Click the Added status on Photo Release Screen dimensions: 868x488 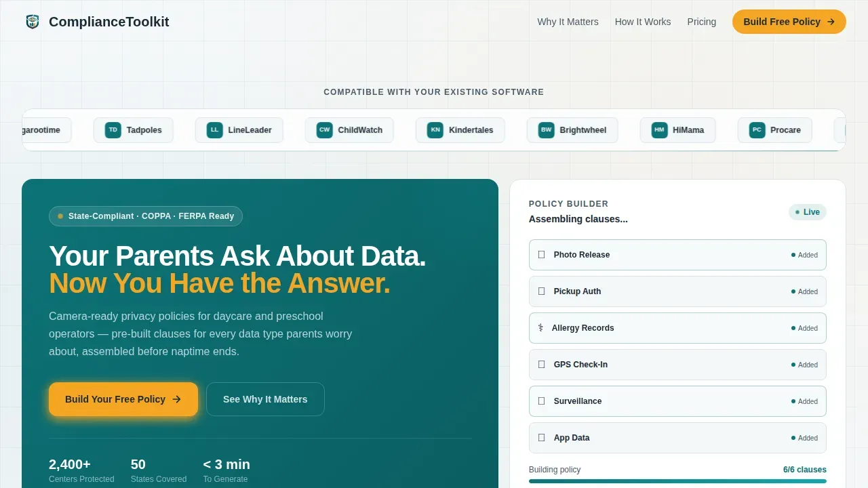(x=804, y=255)
